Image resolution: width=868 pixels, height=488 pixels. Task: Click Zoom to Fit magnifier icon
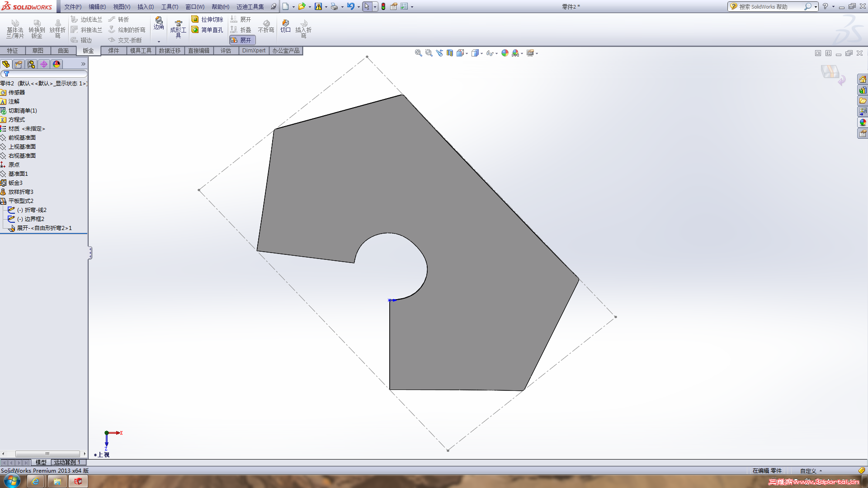point(418,53)
